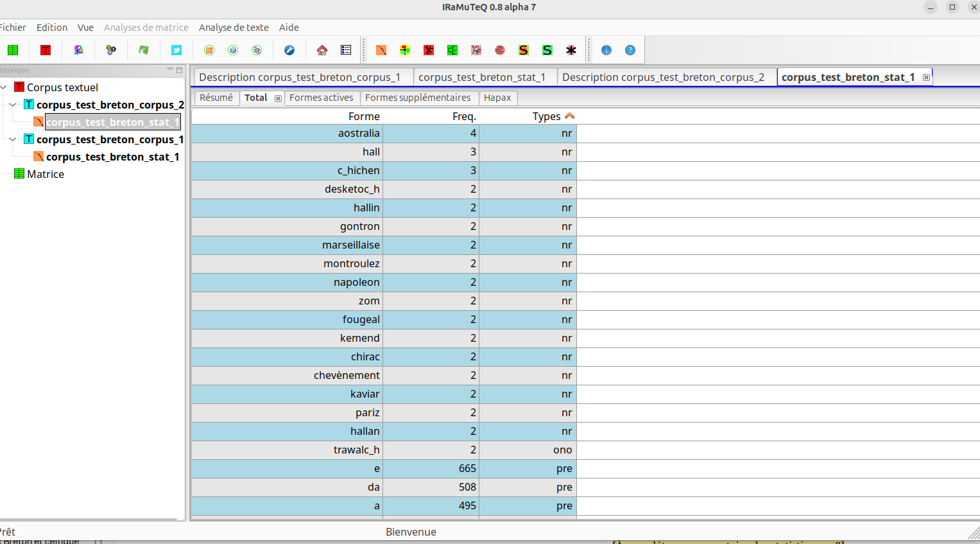The image size is (980, 544).
Task: Switch to the Hapax tab
Action: click(x=497, y=98)
